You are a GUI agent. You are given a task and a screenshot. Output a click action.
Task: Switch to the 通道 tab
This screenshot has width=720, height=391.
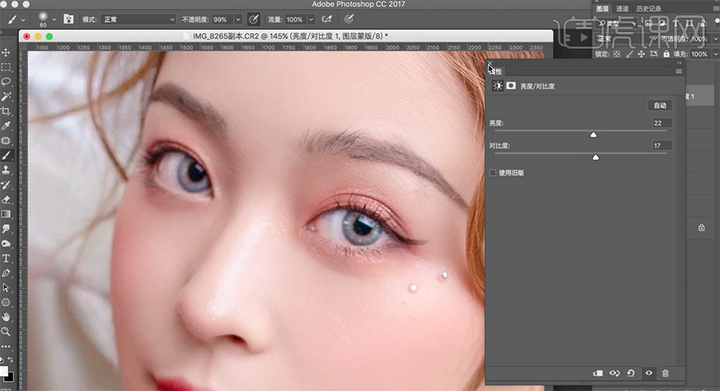pyautogui.click(x=622, y=9)
